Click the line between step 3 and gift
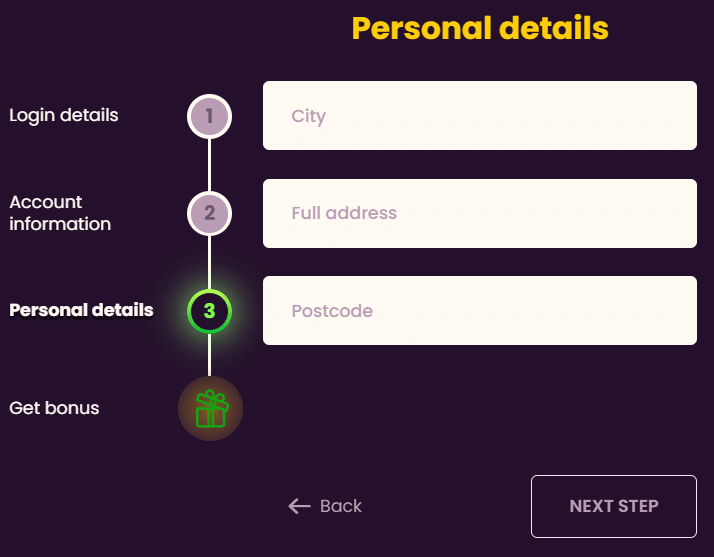This screenshot has height=557, width=714. pyautogui.click(x=209, y=355)
